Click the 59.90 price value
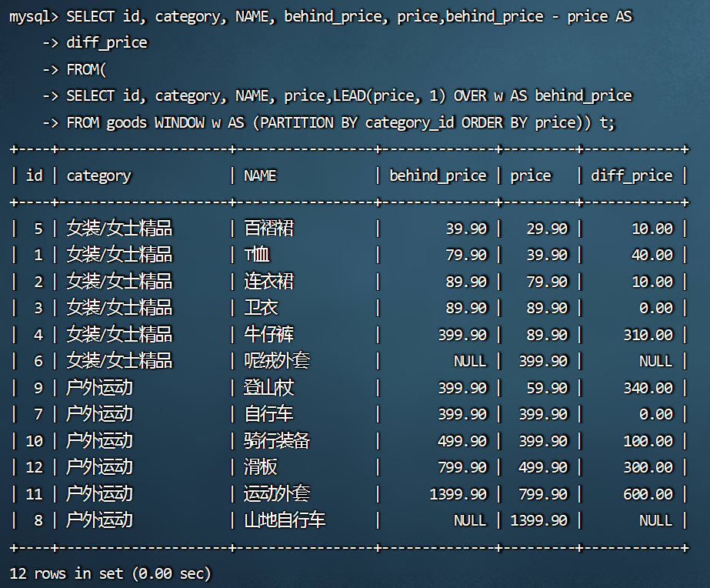710x588 pixels. tap(547, 388)
